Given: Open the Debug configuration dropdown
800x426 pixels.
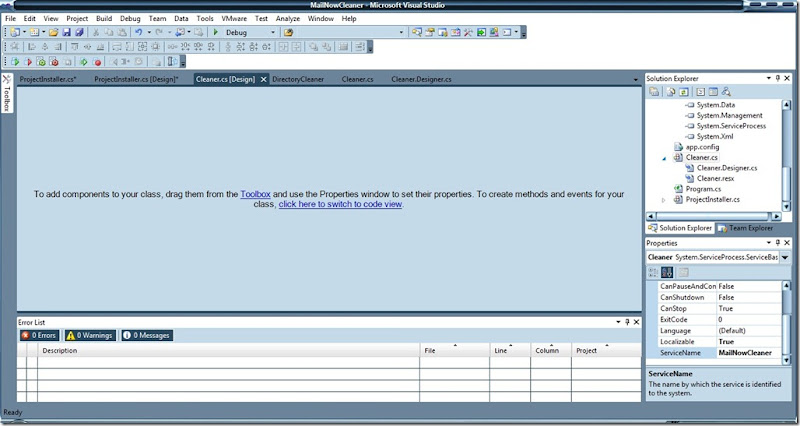Looking at the screenshot, I should click(x=273, y=32).
